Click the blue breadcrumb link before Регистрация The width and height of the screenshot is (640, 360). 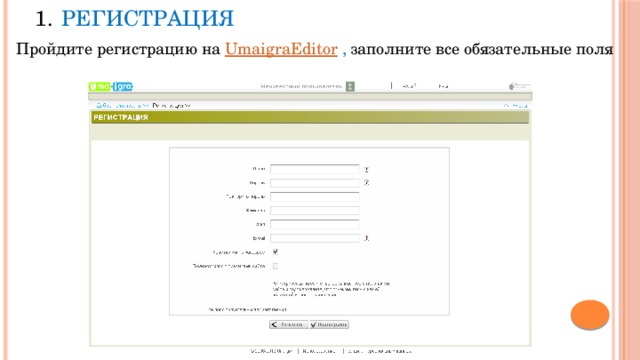tap(122, 106)
